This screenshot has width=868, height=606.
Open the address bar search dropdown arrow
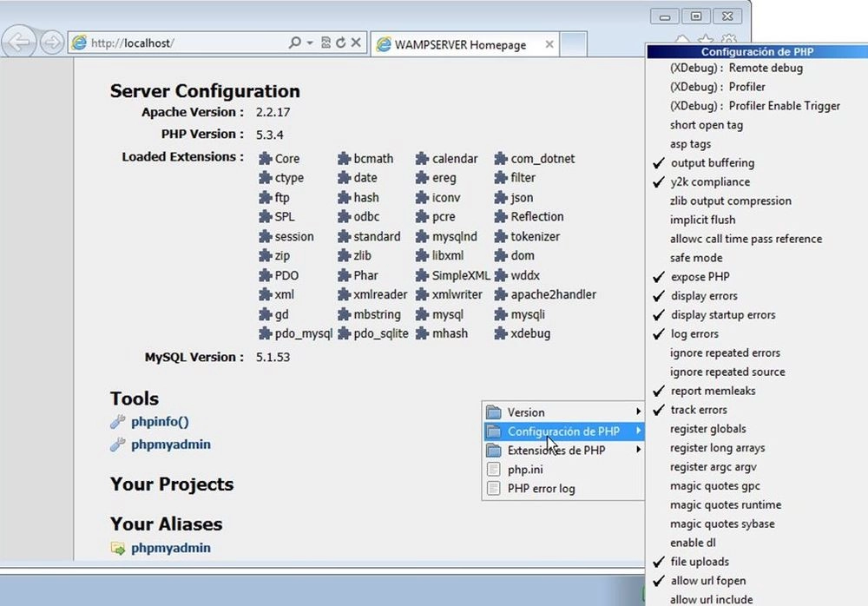tap(310, 43)
